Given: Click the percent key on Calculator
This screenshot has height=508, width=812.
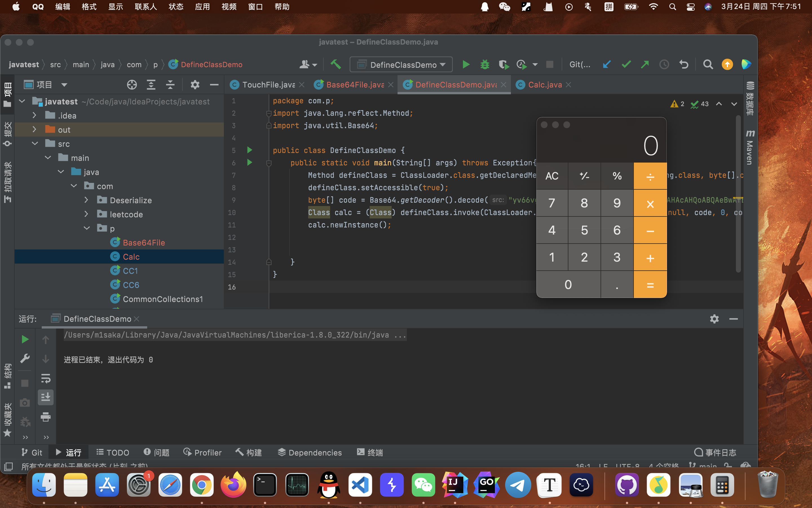Looking at the screenshot, I should point(617,176).
